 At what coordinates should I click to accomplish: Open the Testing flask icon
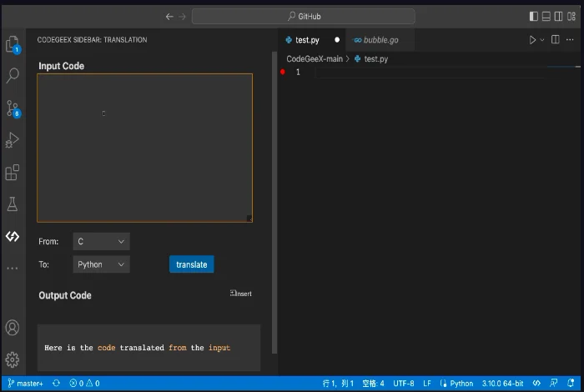(x=13, y=204)
